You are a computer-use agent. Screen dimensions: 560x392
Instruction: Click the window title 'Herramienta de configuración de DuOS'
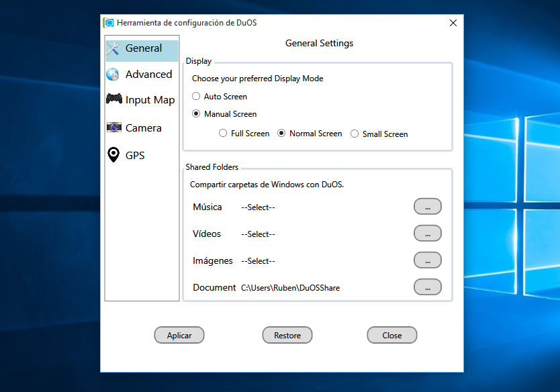[x=187, y=23]
